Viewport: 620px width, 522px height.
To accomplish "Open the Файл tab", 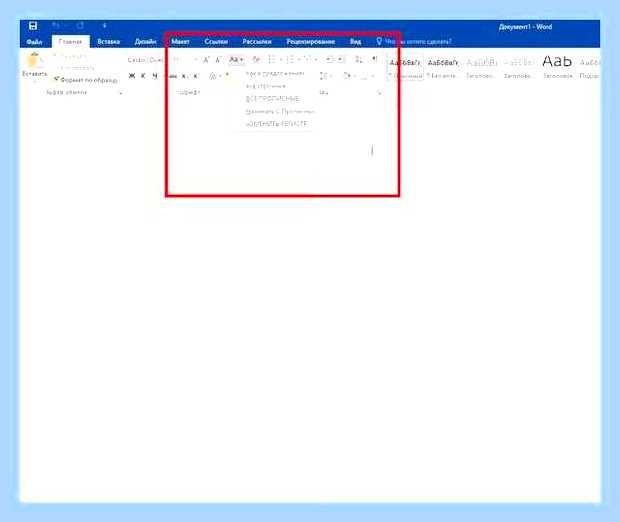I will tap(34, 42).
